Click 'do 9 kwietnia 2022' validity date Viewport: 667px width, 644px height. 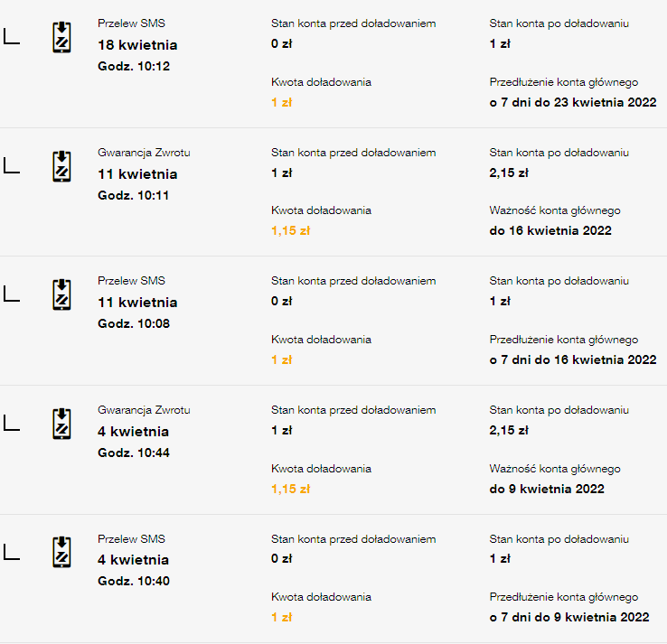(x=546, y=489)
